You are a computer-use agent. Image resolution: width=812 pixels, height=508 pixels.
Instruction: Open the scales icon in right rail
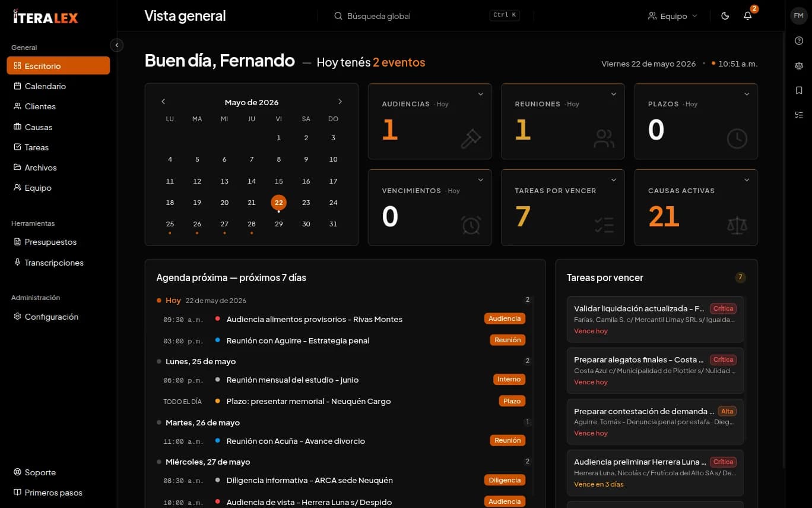coord(799,65)
